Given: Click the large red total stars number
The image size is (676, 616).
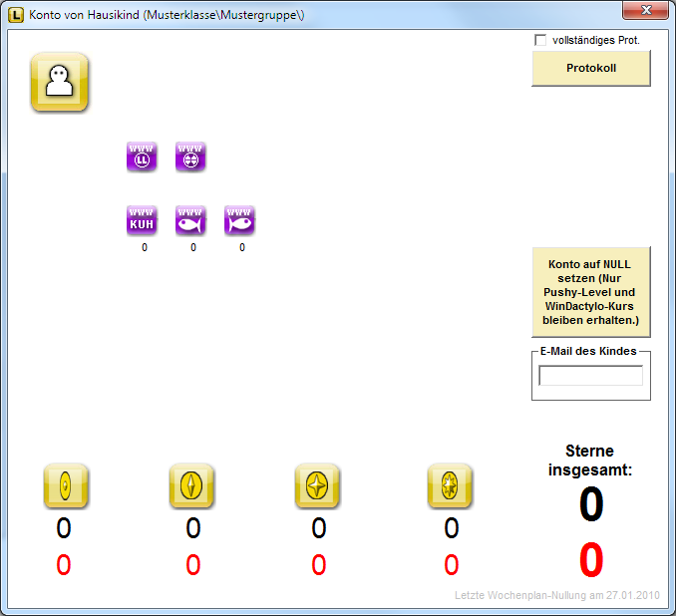Looking at the screenshot, I should coord(591,560).
